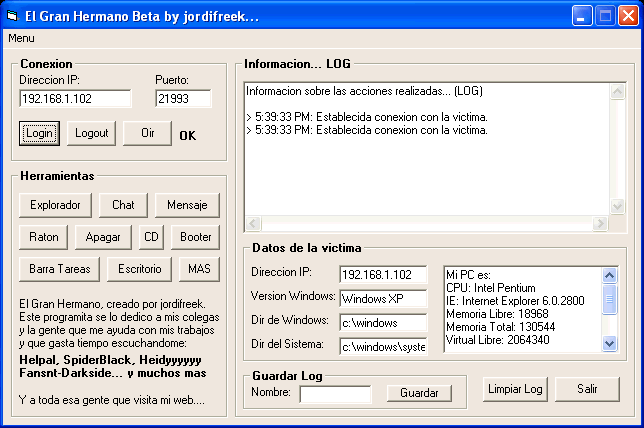Click the Barra Tareas button
Screen dimensions: 644x428
60,269
